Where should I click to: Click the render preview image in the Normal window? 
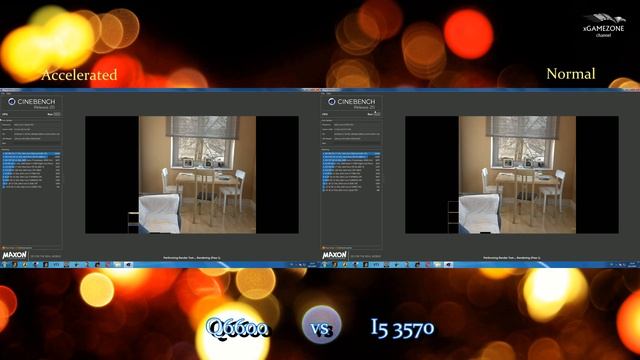(512, 175)
